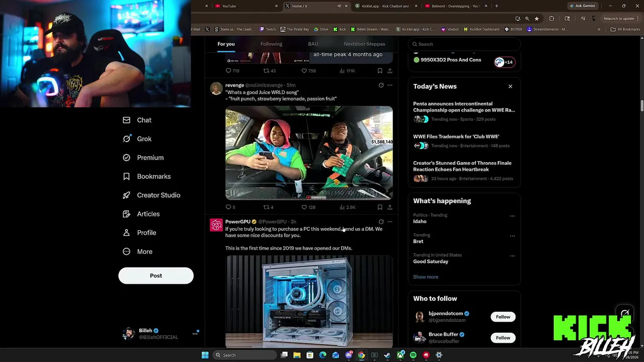Share the top post with 171K views

point(389,71)
